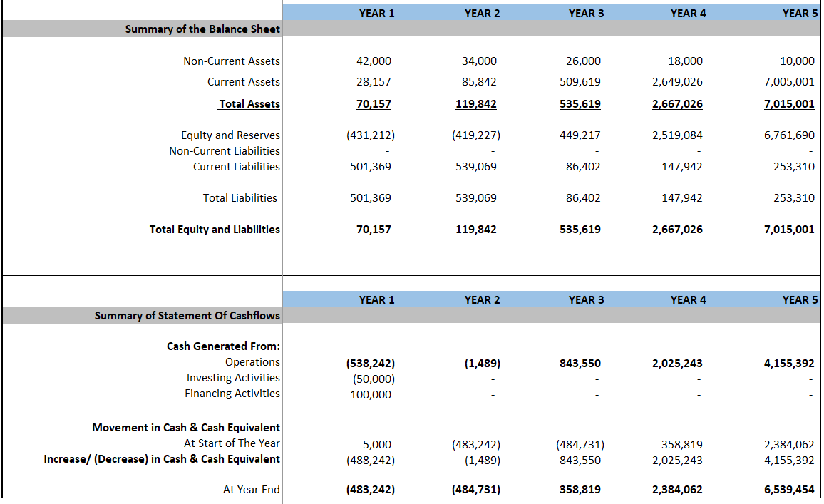Click the Movement in Cash & Cash Equivalent label
824x504 pixels.
click(187, 428)
